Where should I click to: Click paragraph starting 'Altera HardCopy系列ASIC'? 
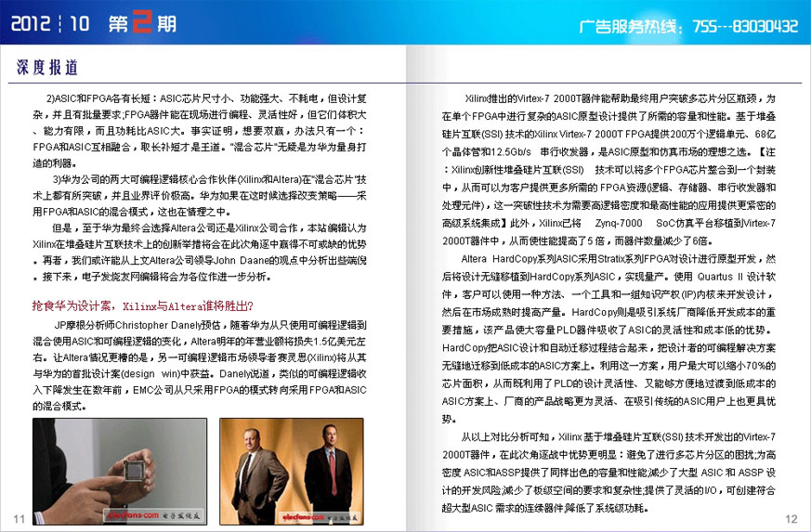click(608, 339)
